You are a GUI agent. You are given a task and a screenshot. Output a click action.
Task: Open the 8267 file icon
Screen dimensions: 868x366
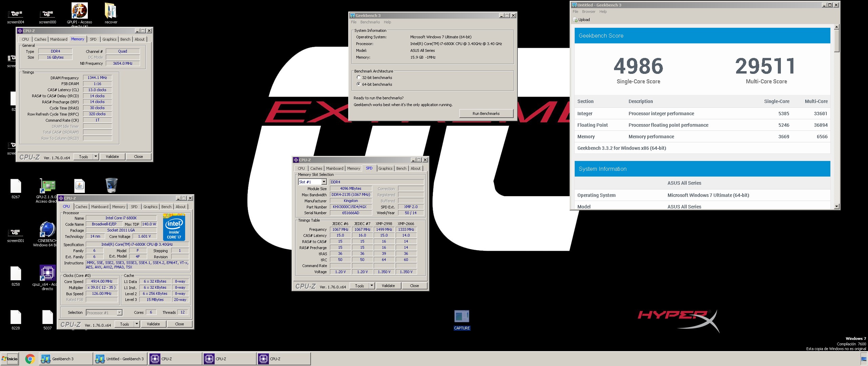click(x=16, y=188)
